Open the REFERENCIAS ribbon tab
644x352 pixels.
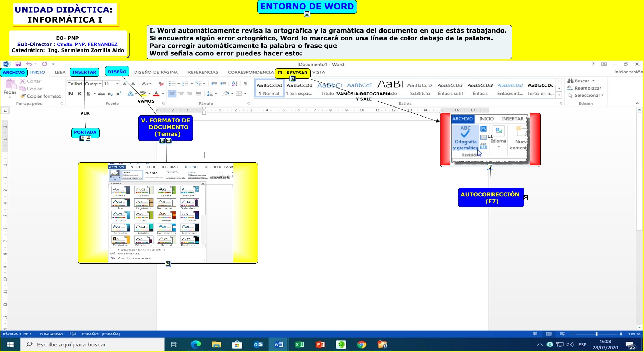(x=203, y=72)
